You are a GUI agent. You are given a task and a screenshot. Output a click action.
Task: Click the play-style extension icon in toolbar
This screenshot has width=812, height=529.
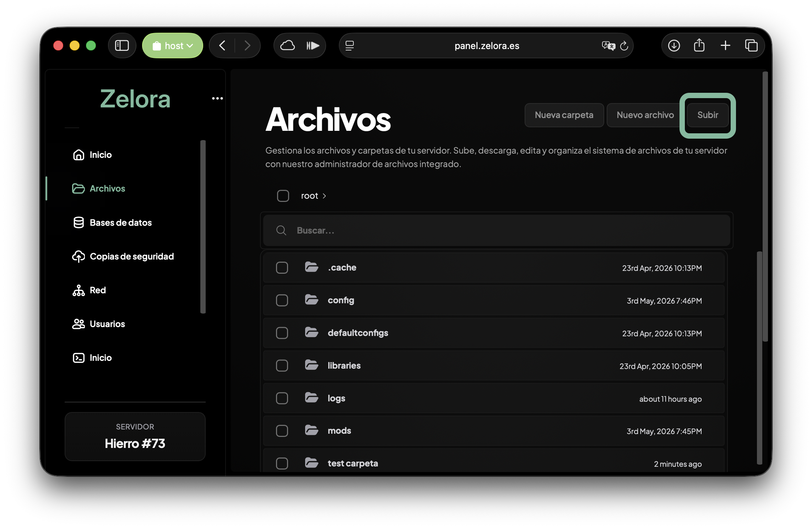[x=313, y=46]
